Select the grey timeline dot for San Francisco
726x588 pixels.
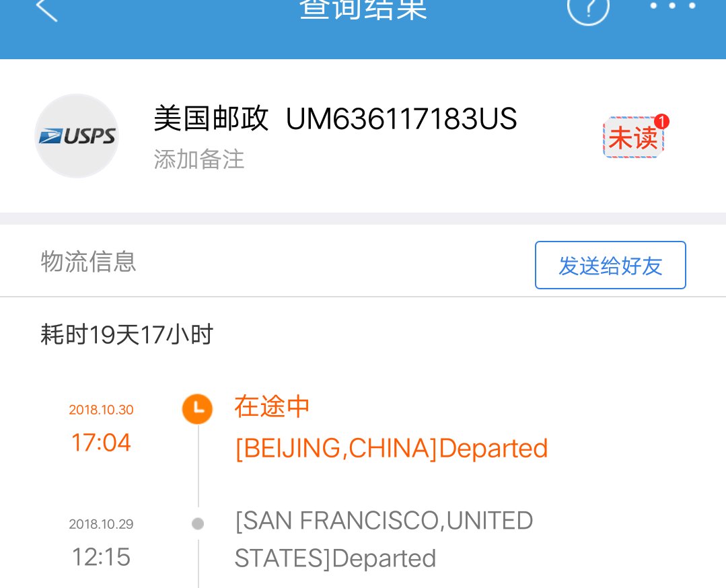198,523
